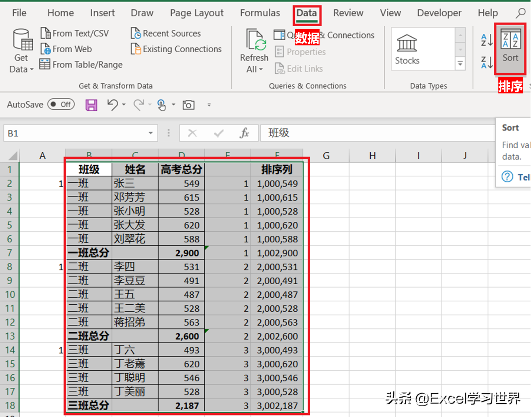Switch to the Review tab
This screenshot has height=417, width=532.
coord(348,13)
